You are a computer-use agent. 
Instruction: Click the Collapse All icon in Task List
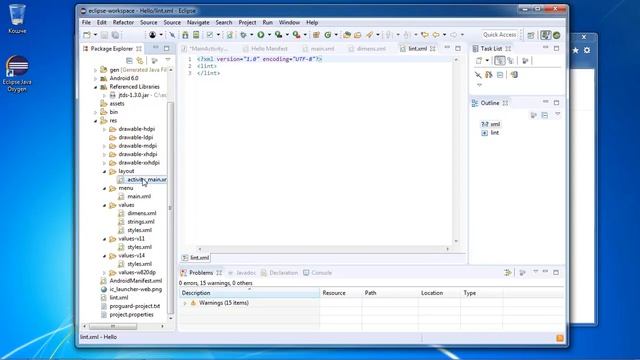coord(500,75)
